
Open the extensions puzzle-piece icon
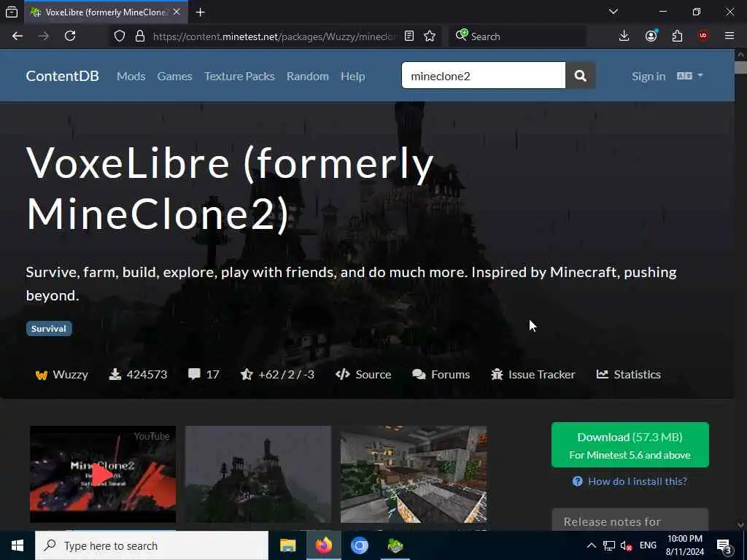(677, 36)
